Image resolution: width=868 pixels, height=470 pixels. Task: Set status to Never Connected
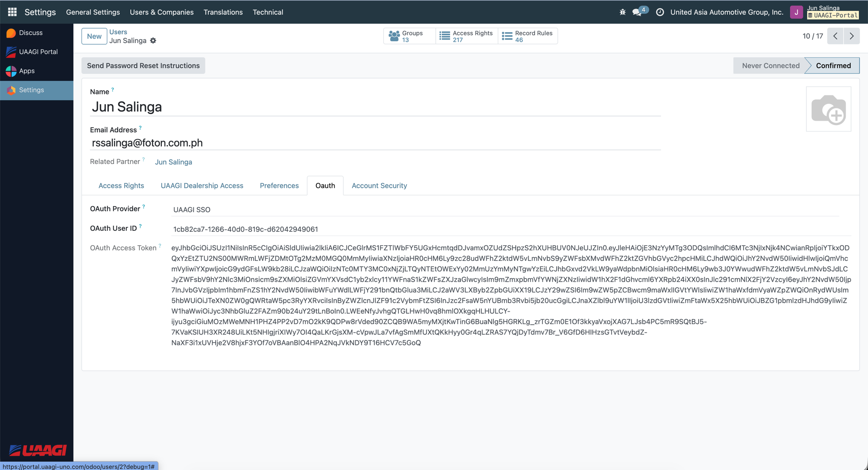tap(770, 66)
